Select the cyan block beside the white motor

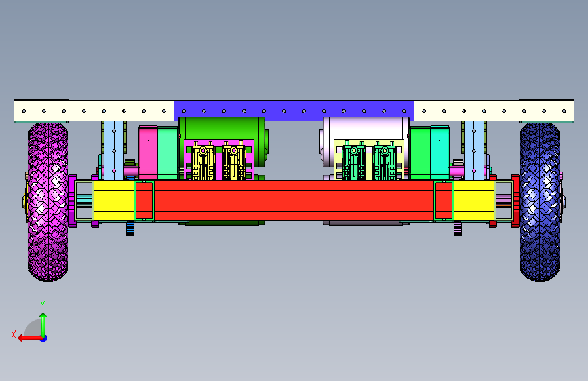[439, 153]
